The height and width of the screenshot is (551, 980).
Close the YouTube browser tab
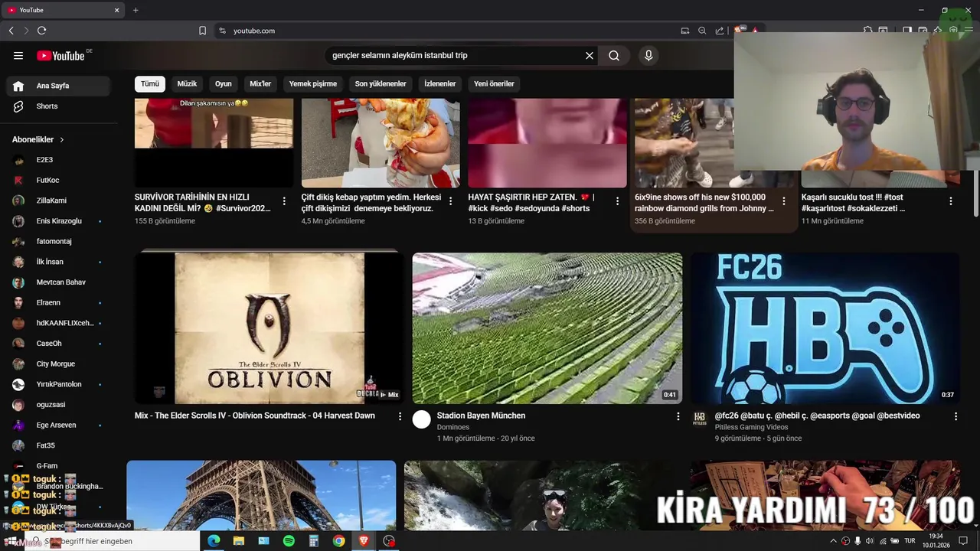(117, 10)
